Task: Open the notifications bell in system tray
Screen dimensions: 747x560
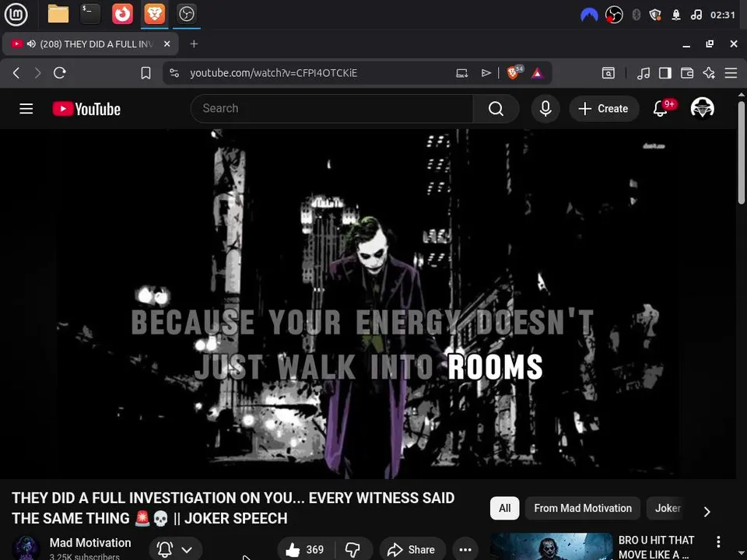Action: [x=676, y=16]
